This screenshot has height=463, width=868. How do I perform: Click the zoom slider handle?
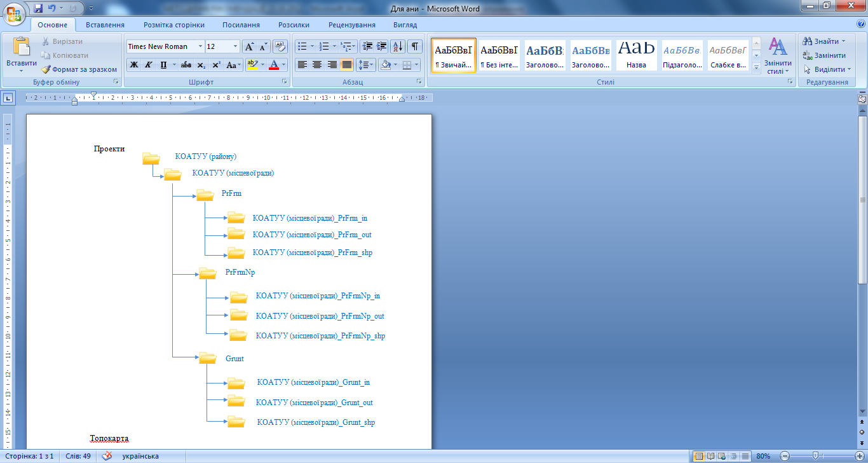[815, 456]
